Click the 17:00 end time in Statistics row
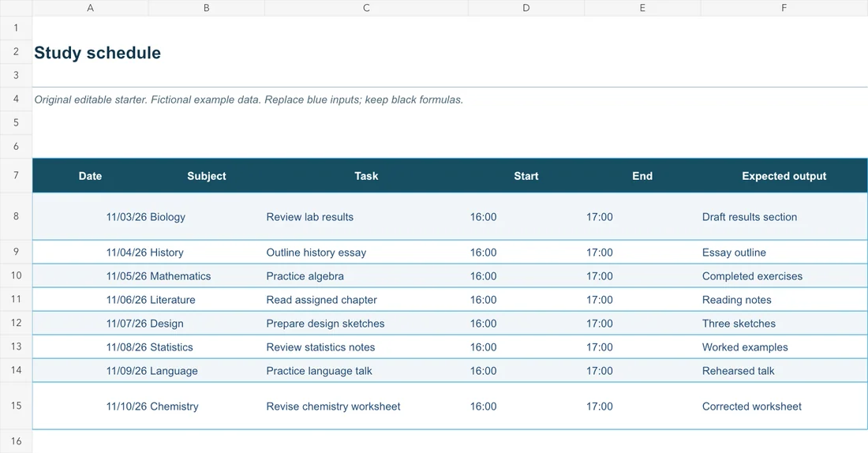The height and width of the screenshot is (453, 868). pyautogui.click(x=642, y=347)
